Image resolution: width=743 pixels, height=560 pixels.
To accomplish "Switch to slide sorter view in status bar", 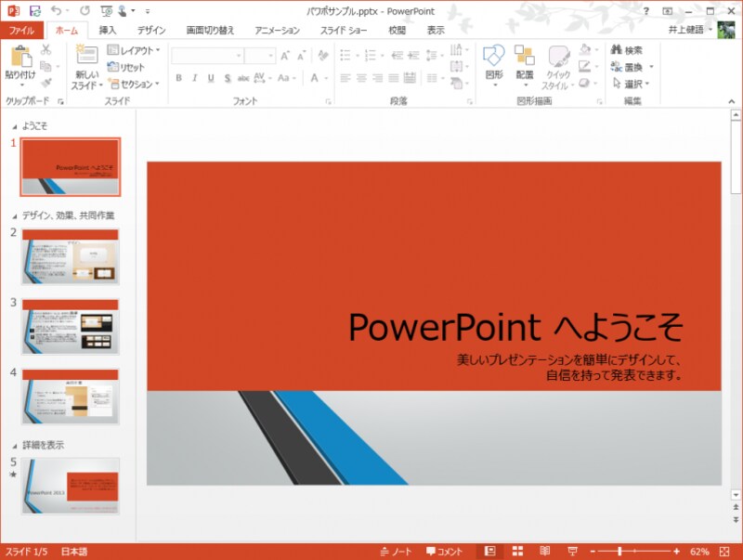I will 517,551.
